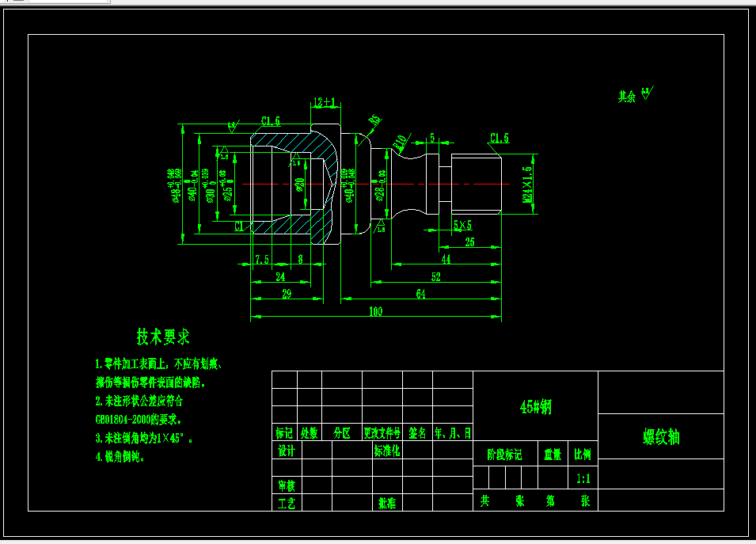Click the 64 length dimension
This screenshot has height=544, width=756.
(x=420, y=294)
